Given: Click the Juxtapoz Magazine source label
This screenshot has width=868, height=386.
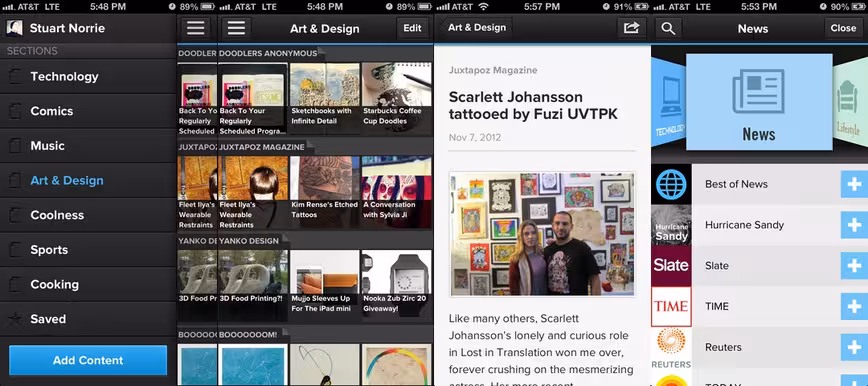Looking at the screenshot, I should 493,70.
